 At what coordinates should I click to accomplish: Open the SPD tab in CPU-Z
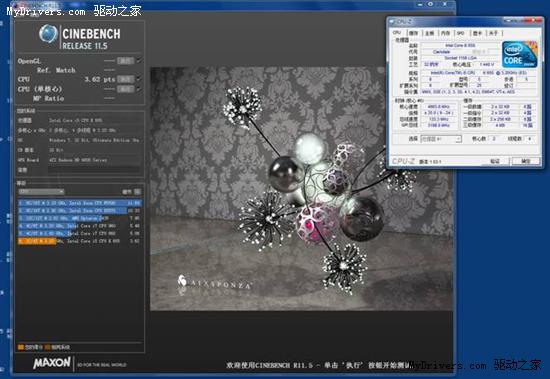[x=461, y=33]
